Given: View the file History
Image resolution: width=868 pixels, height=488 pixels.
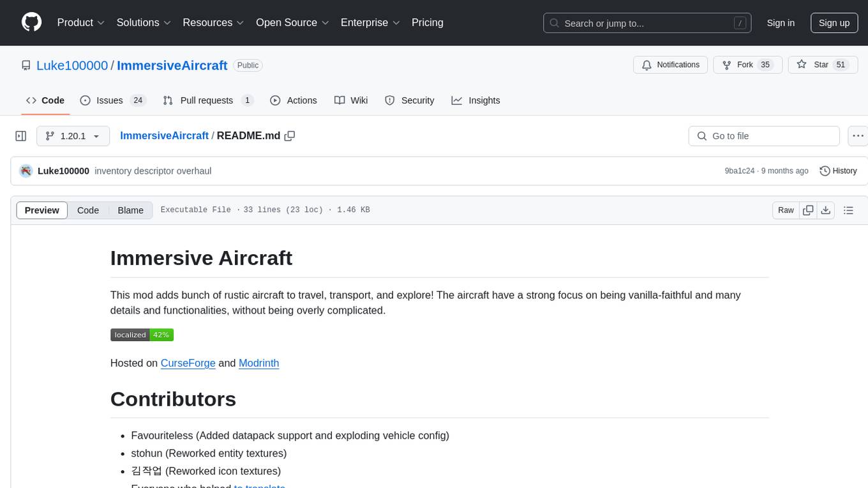Looking at the screenshot, I should point(838,171).
